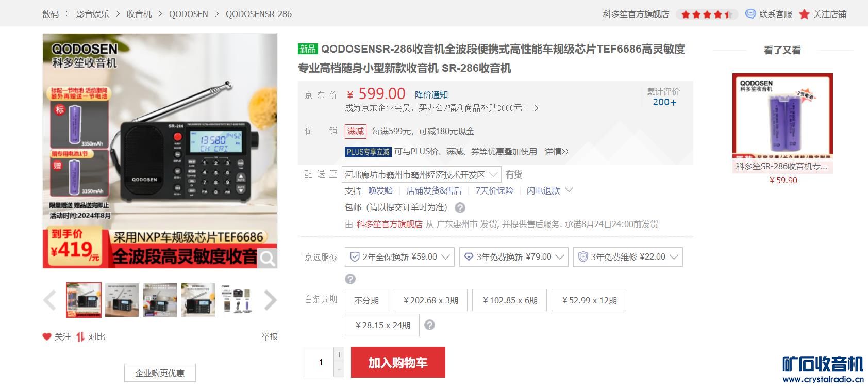This screenshot has height=386, width=868.
Task: Click the 关注店铺 star icon
Action: pyautogui.click(x=804, y=14)
